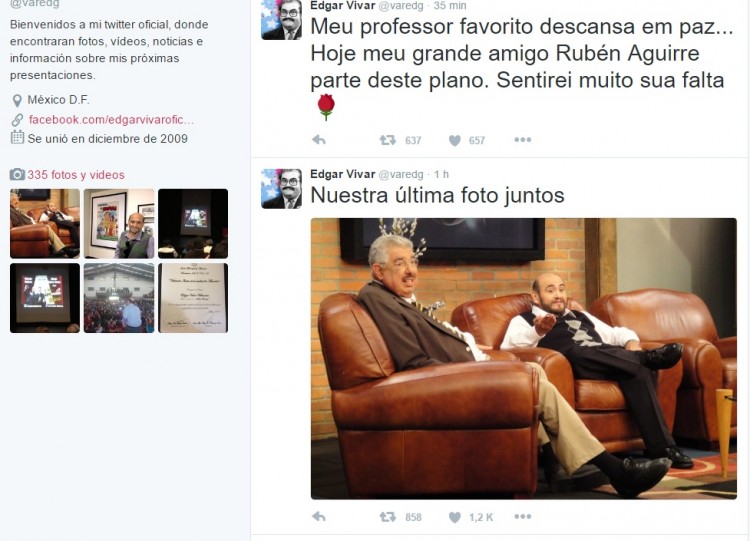Open @varedg handle on the second tweet

[x=401, y=174]
